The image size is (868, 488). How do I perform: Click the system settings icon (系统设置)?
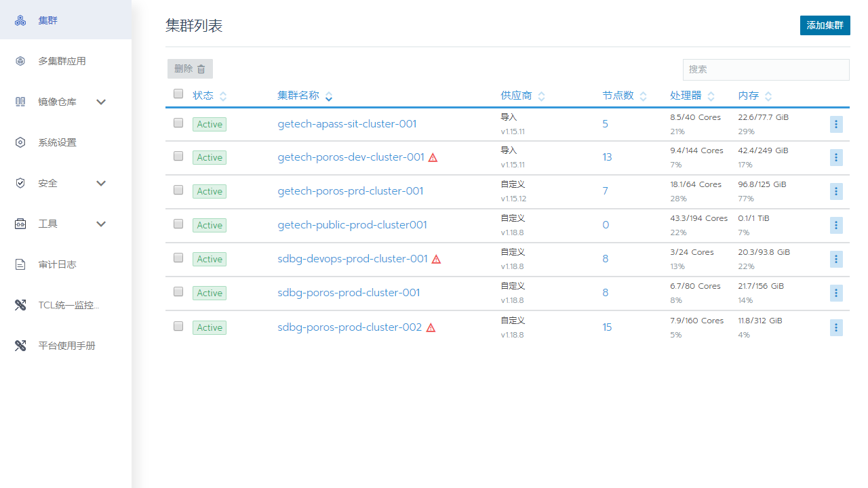(x=20, y=142)
